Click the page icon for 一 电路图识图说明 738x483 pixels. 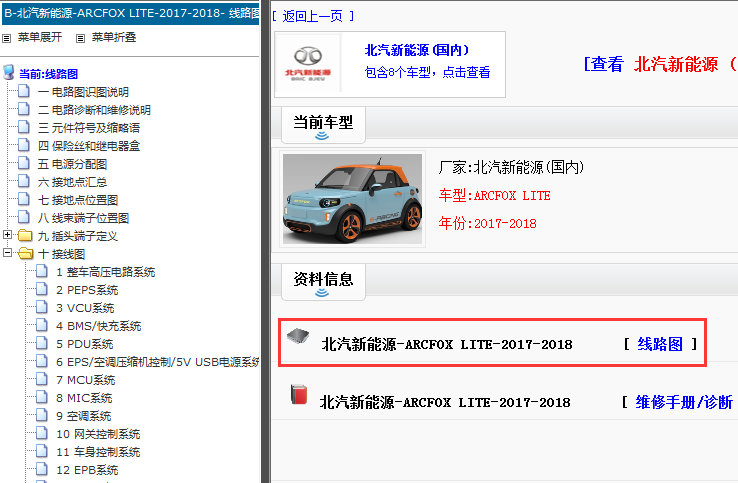(x=24, y=91)
